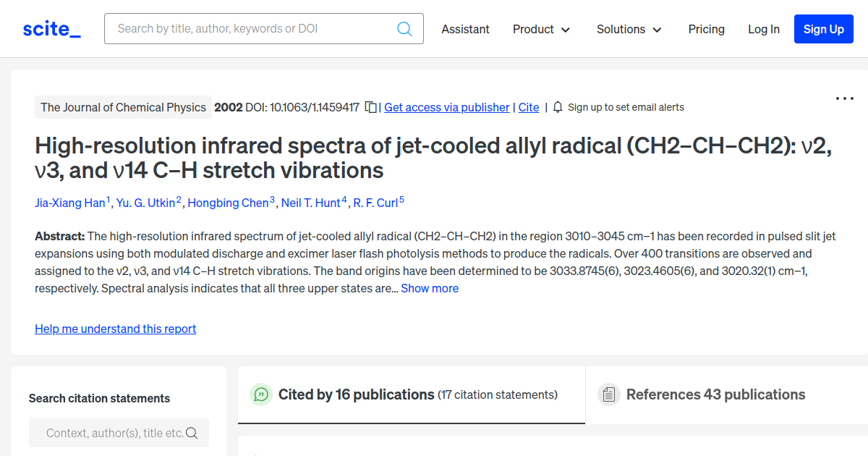Image resolution: width=868 pixels, height=456 pixels.
Task: Click the copy DOI icon
Action: (370, 106)
